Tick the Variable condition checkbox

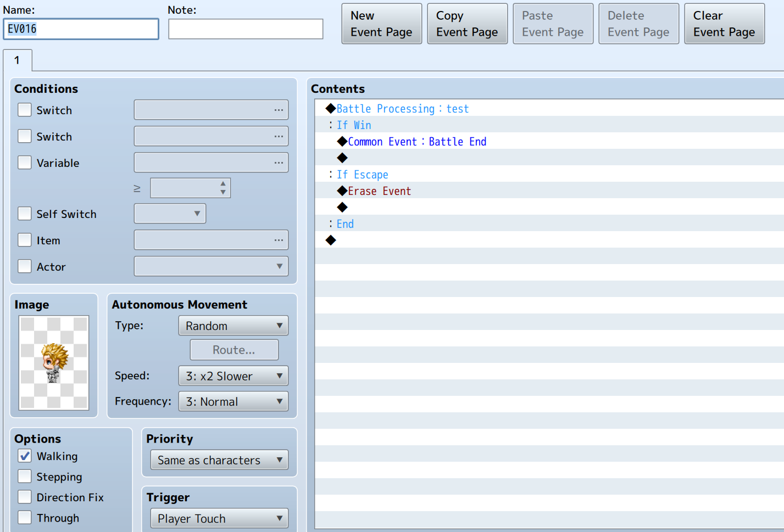pos(25,163)
